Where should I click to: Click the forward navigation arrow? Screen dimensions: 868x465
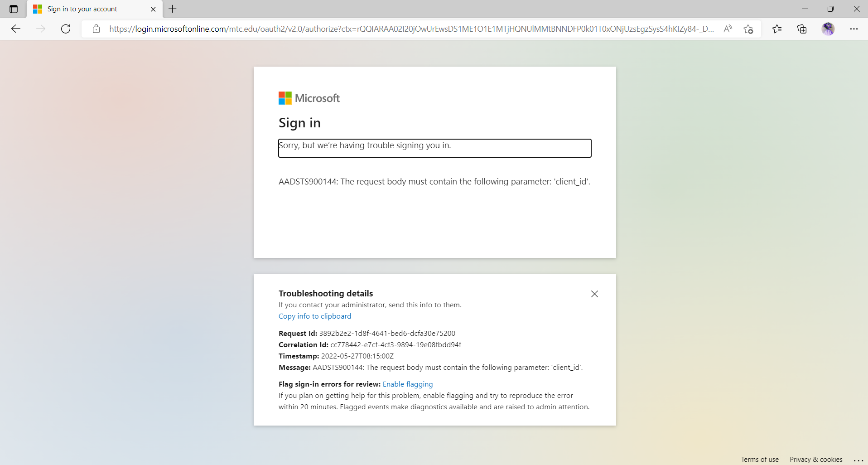(41, 29)
